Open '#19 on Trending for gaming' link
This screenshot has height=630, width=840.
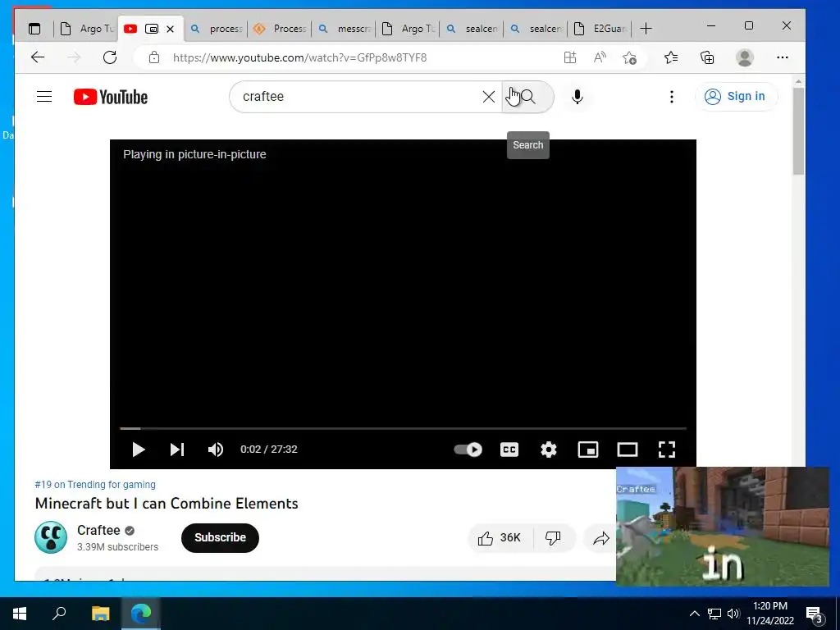click(95, 484)
